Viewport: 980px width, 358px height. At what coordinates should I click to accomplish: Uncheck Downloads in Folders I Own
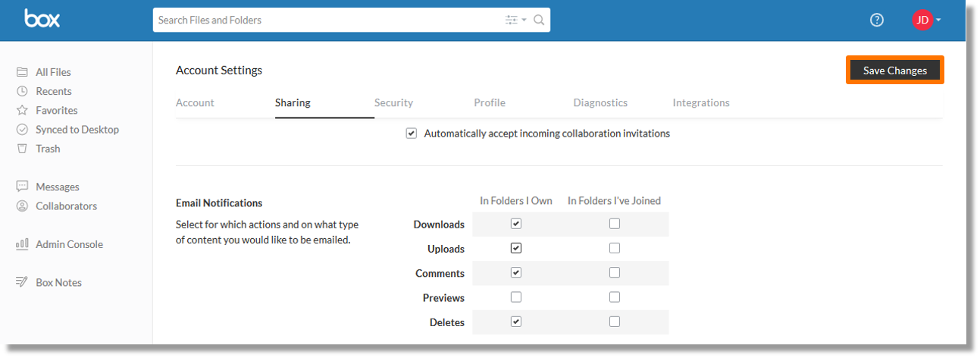click(516, 224)
